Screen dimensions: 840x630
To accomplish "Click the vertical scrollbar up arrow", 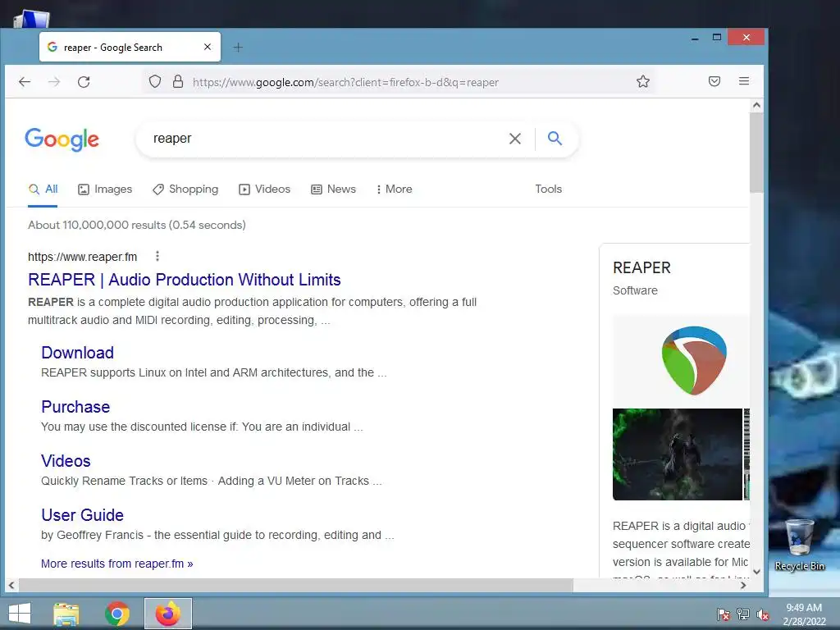I will [756, 105].
